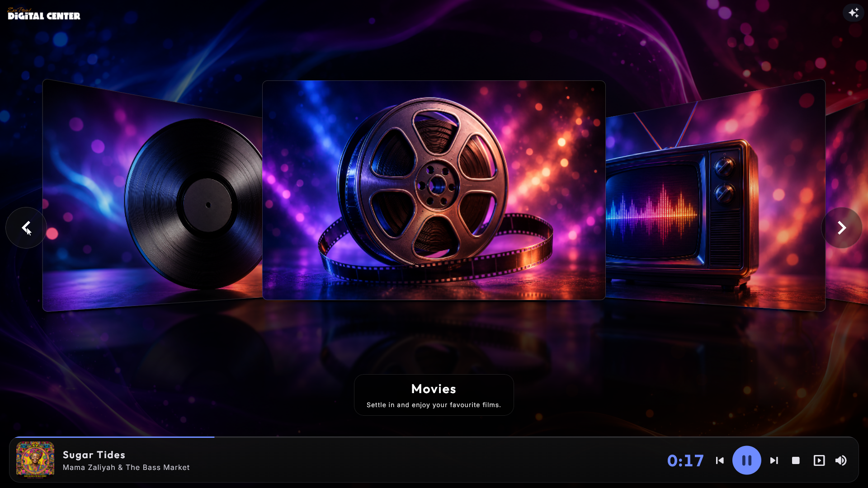Click artist Mama Zaliyah & The Bass Market
Viewport: 868px width, 488px height.
click(126, 468)
